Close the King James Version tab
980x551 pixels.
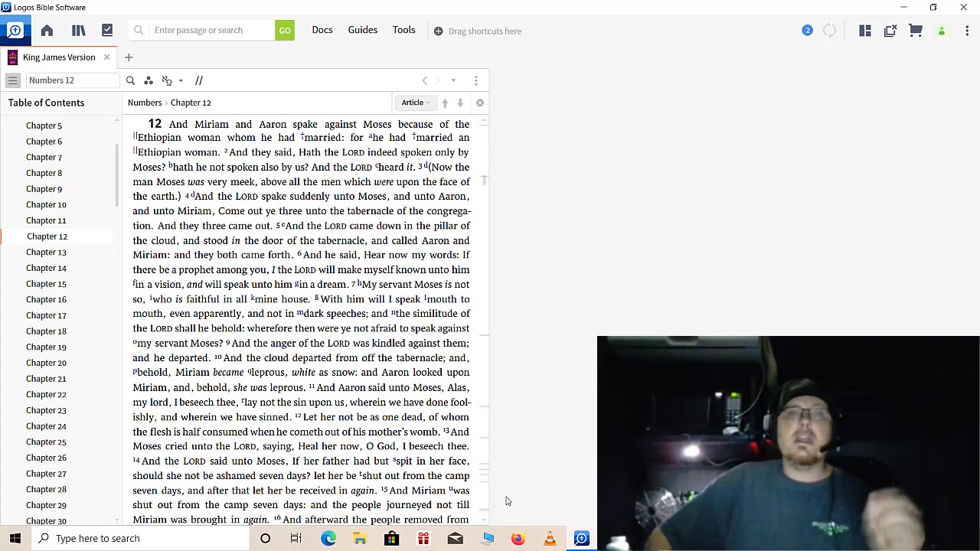[106, 57]
